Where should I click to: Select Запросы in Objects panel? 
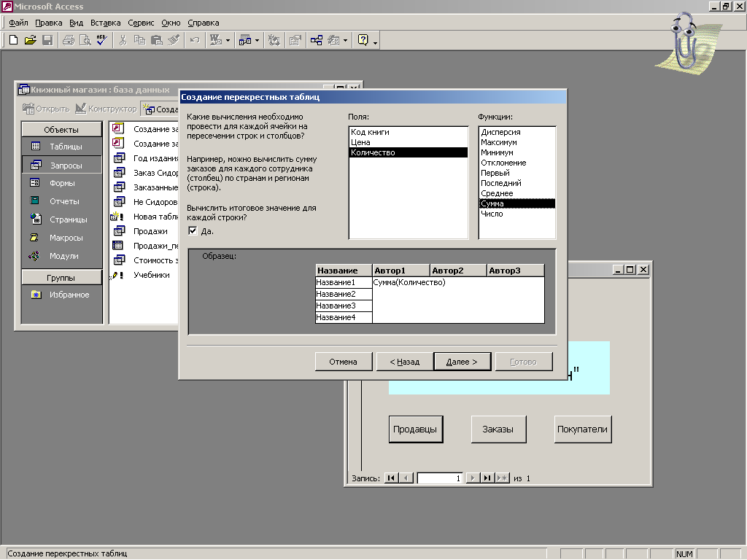point(61,165)
